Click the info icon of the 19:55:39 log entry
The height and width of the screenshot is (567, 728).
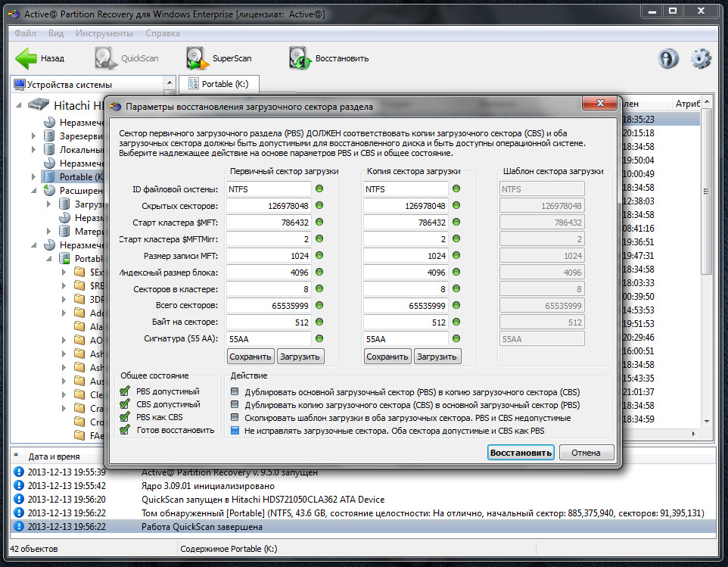pyautogui.click(x=19, y=472)
